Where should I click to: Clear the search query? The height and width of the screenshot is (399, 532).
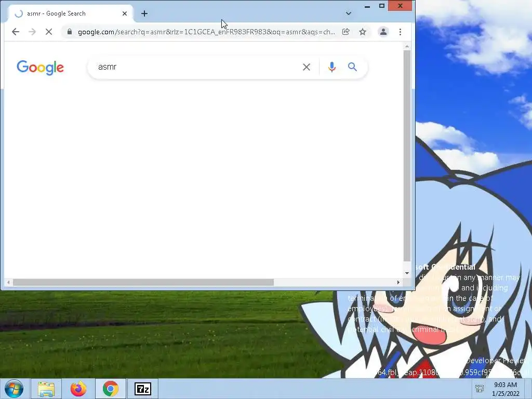pyautogui.click(x=307, y=67)
